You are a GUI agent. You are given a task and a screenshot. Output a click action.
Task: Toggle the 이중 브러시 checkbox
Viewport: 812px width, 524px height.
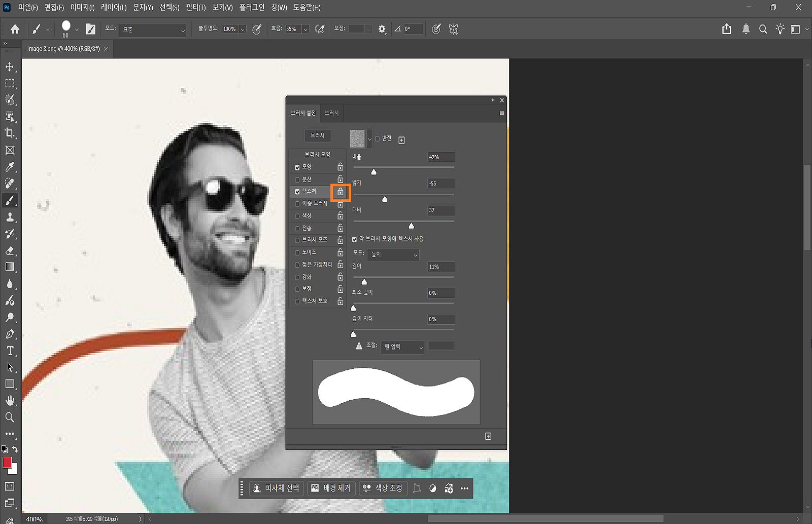297,204
